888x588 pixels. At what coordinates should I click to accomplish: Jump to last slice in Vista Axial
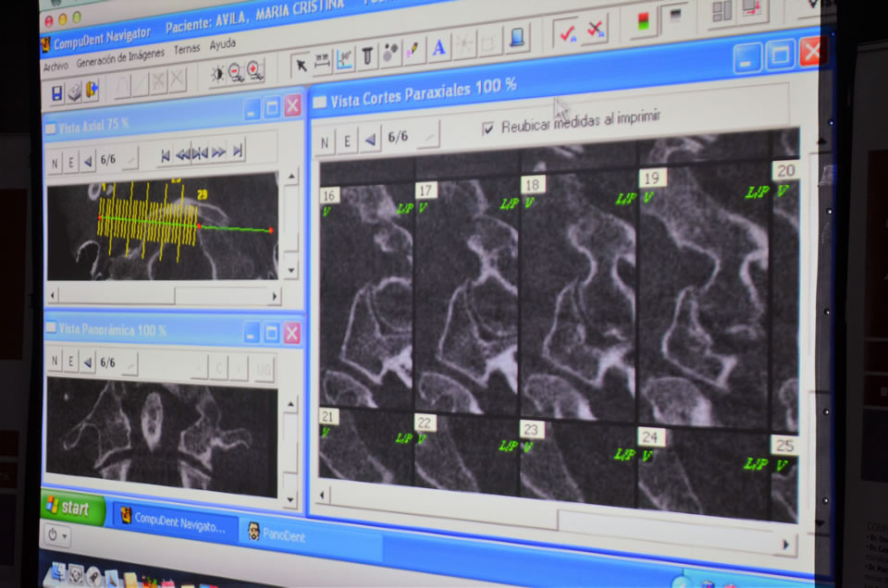[238, 151]
